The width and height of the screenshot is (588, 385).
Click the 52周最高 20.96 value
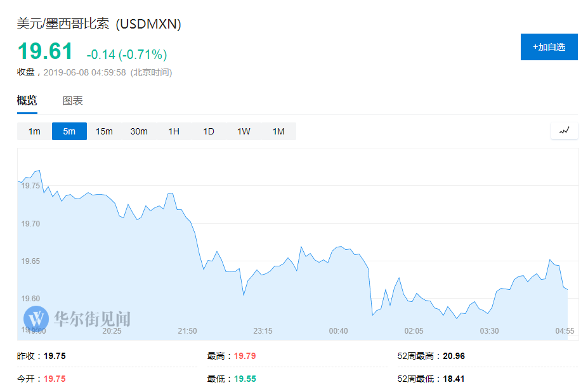454,356
